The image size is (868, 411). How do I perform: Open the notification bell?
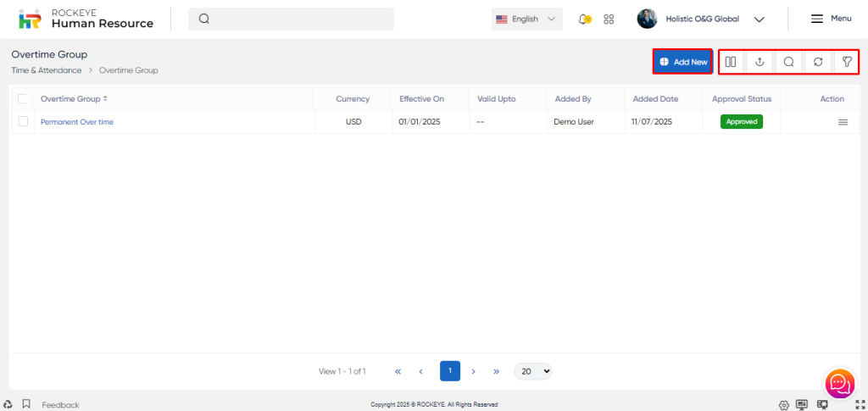584,19
